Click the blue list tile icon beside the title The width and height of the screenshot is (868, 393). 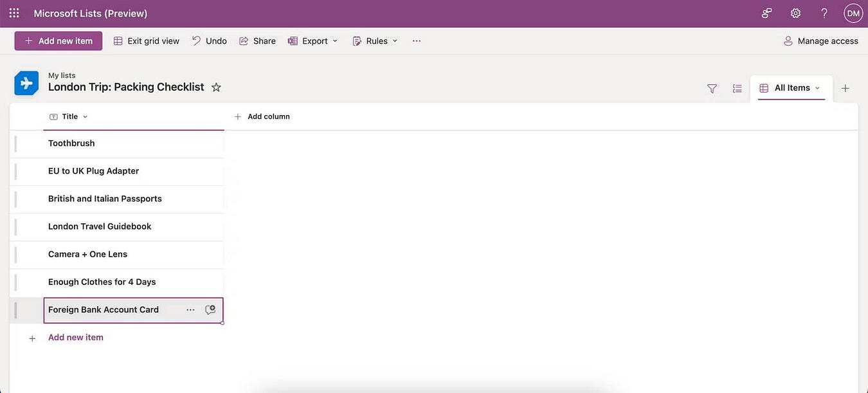coord(26,83)
